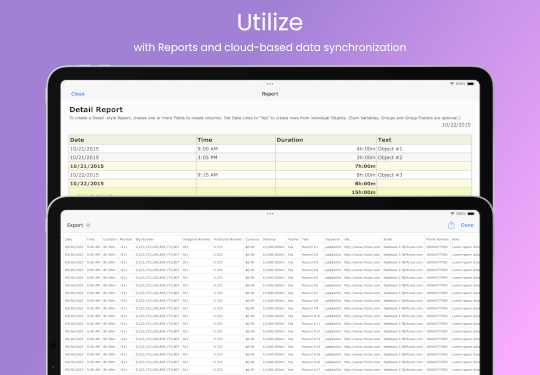540x375 pixels.
Task: Click Password column header in Export table
Action: 332,239
